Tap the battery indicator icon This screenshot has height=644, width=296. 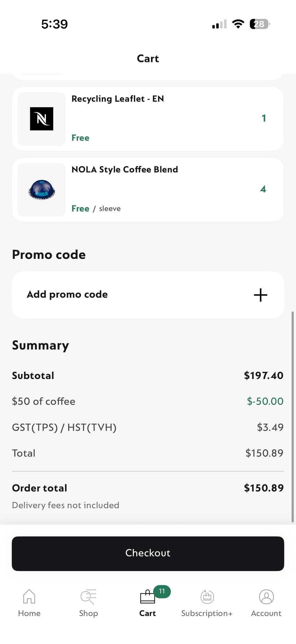click(x=259, y=24)
